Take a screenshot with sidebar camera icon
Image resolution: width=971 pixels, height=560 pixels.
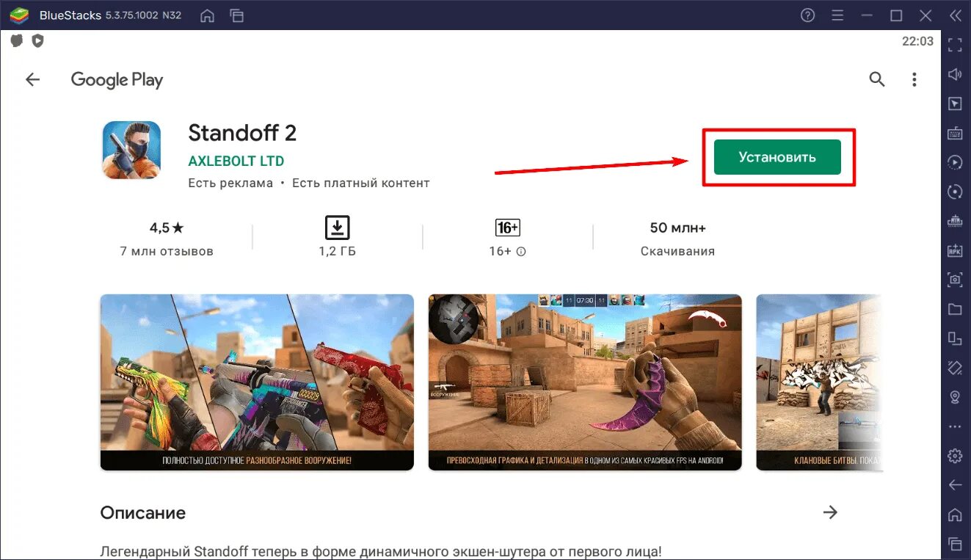(x=955, y=280)
